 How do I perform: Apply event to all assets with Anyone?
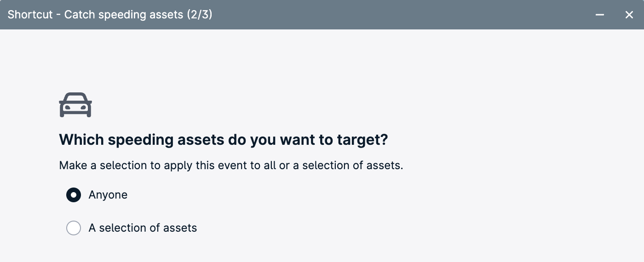(x=74, y=195)
